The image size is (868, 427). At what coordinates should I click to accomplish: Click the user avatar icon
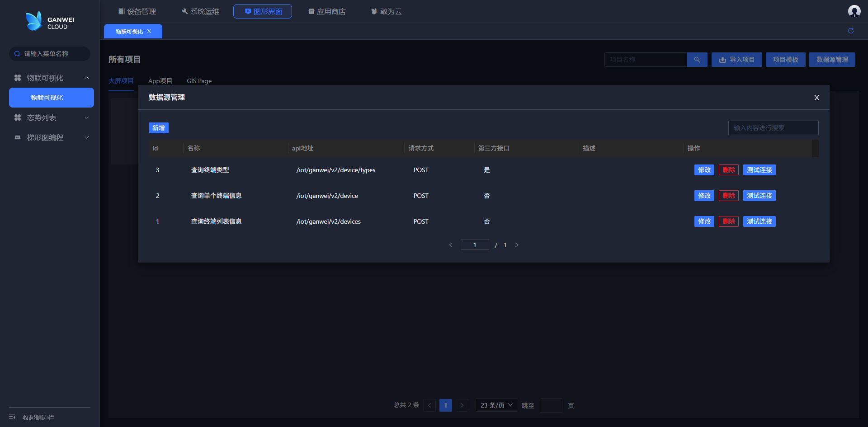click(854, 11)
